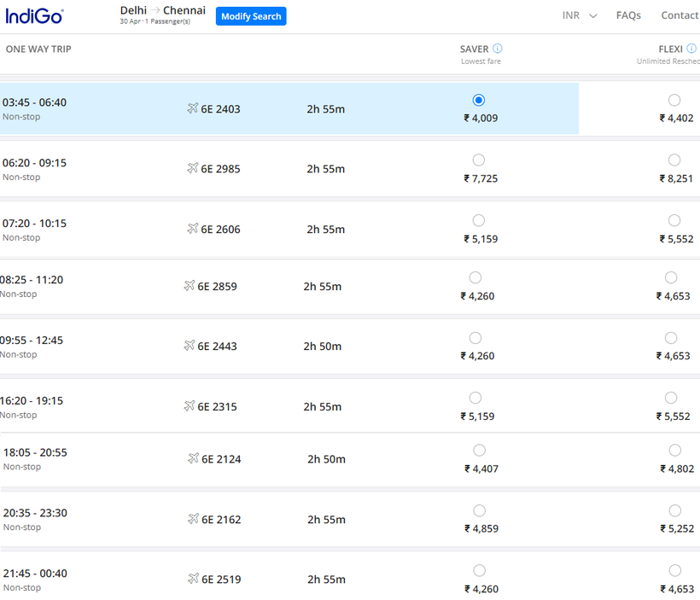Click the plane icon beside 6E 2403

click(x=192, y=108)
